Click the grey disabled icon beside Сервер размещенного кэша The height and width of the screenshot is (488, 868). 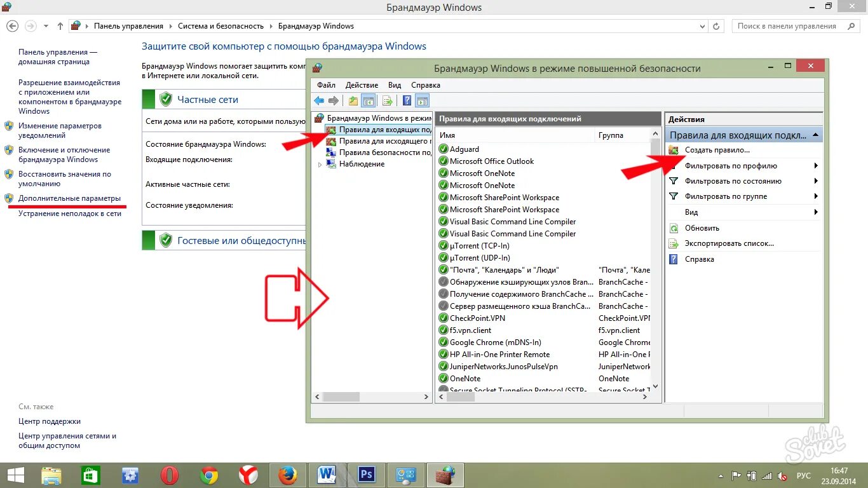tap(444, 306)
